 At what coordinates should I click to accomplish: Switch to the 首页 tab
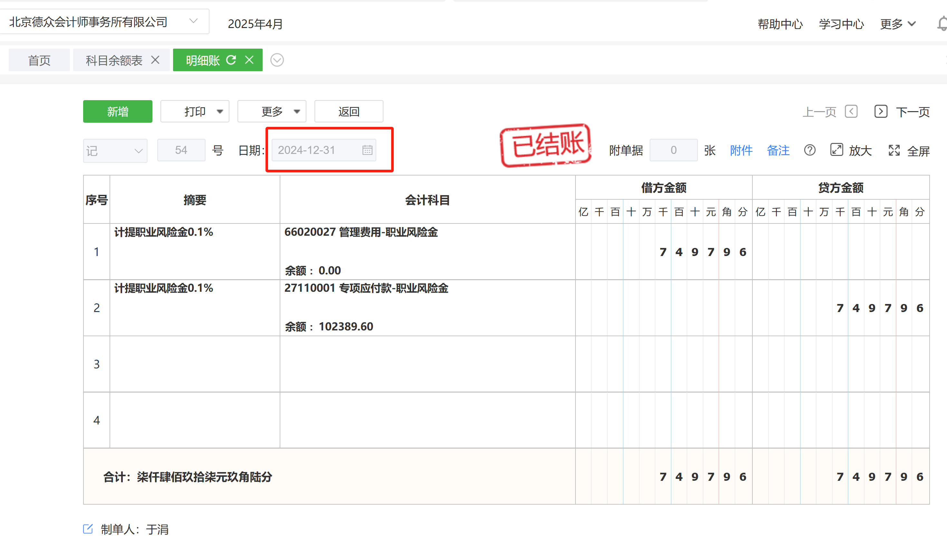point(39,60)
